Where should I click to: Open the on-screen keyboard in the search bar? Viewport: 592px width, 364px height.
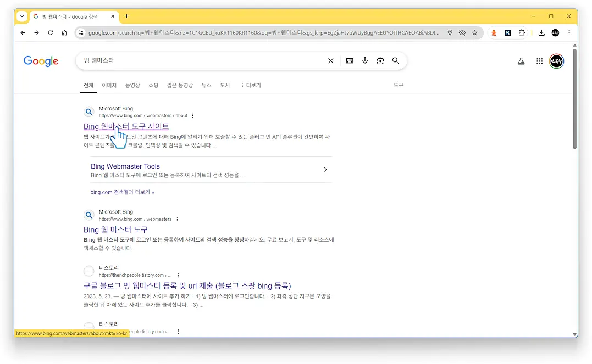tap(350, 61)
